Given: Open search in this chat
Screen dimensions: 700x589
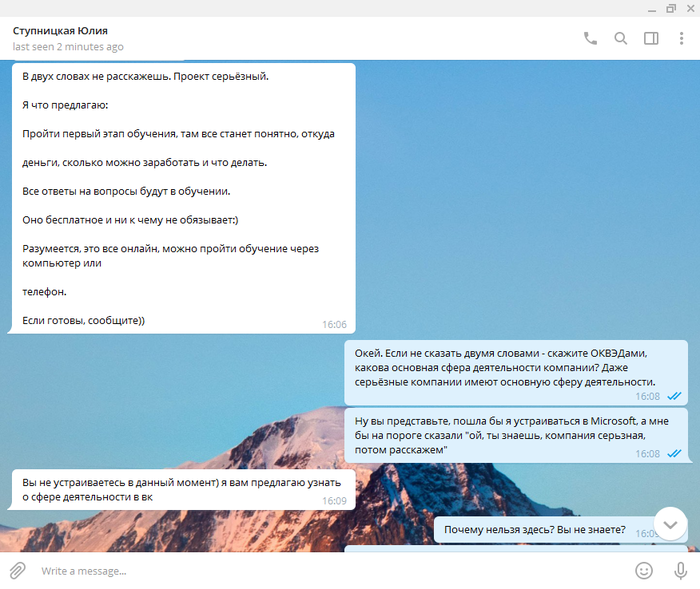Looking at the screenshot, I should 621,39.
